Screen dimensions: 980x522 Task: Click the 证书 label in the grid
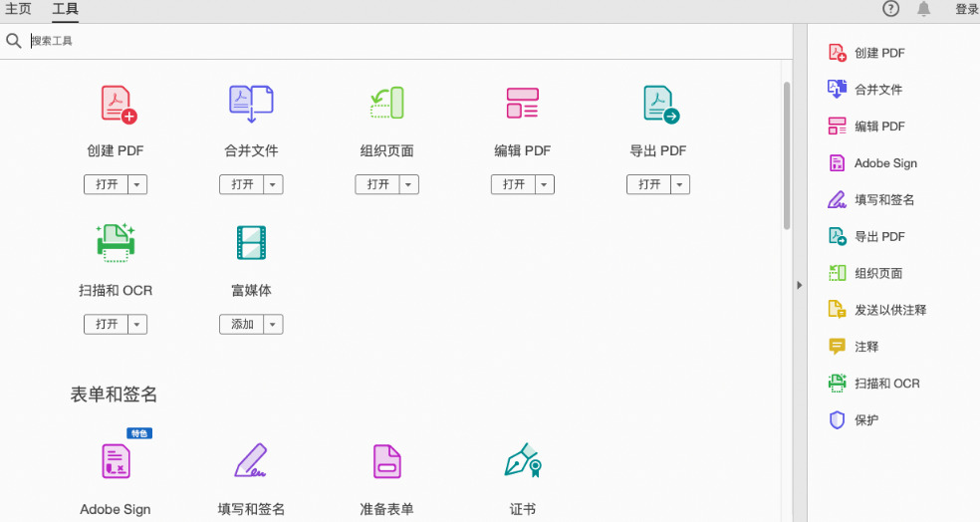(523, 509)
